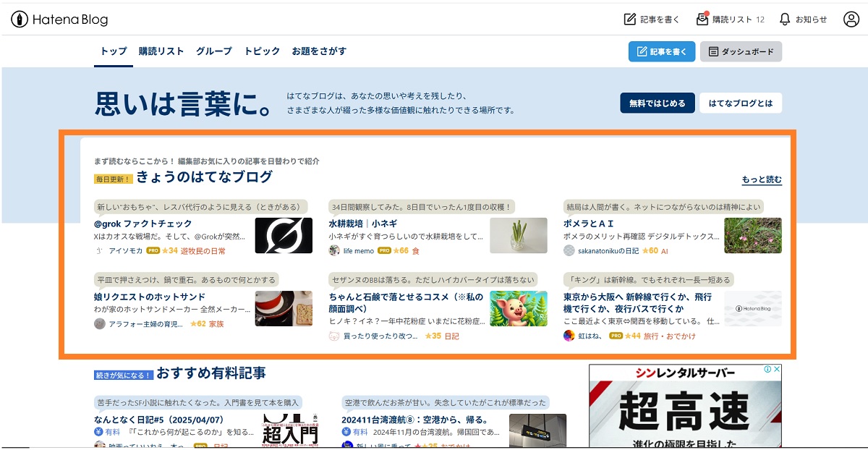Image resolution: width=868 pixels, height=450 pixels.
Task: Open the お題をさがす tab
Action: tap(319, 51)
